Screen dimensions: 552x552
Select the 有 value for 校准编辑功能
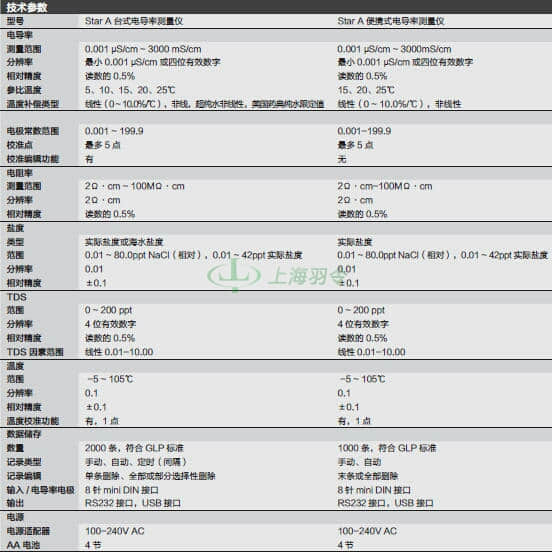click(89, 159)
